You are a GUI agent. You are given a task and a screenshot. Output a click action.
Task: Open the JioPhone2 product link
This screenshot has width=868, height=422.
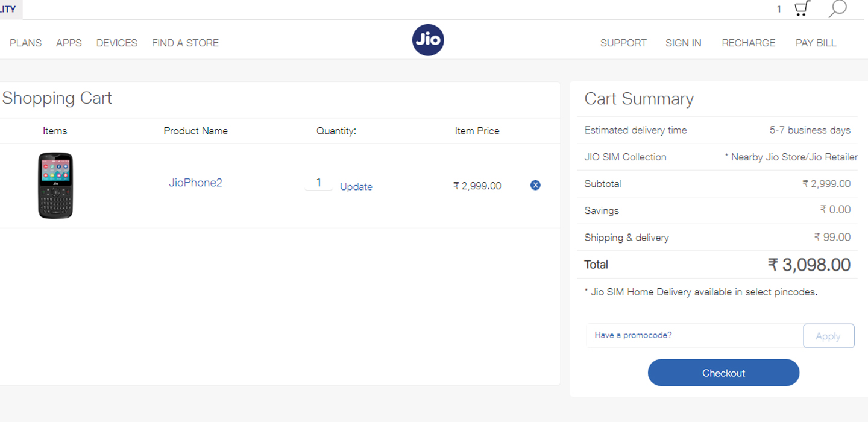coord(195,183)
